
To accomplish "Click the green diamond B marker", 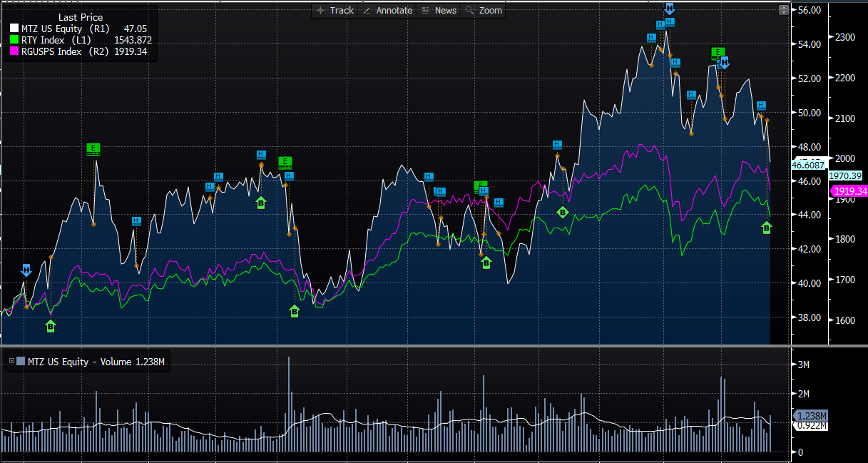I will [562, 212].
